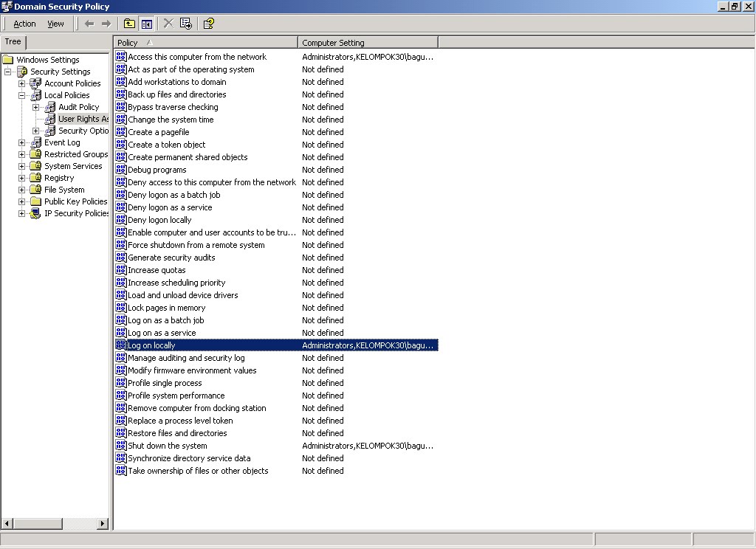This screenshot has height=549, width=756.
Task: Toggle the Show/Hide Console Tree icon
Action: 147,24
